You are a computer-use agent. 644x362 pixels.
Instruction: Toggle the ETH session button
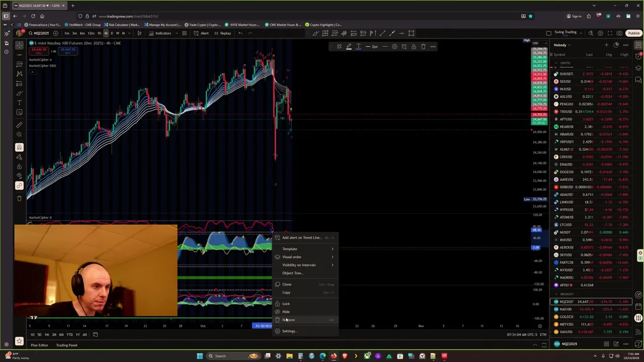coord(543,335)
